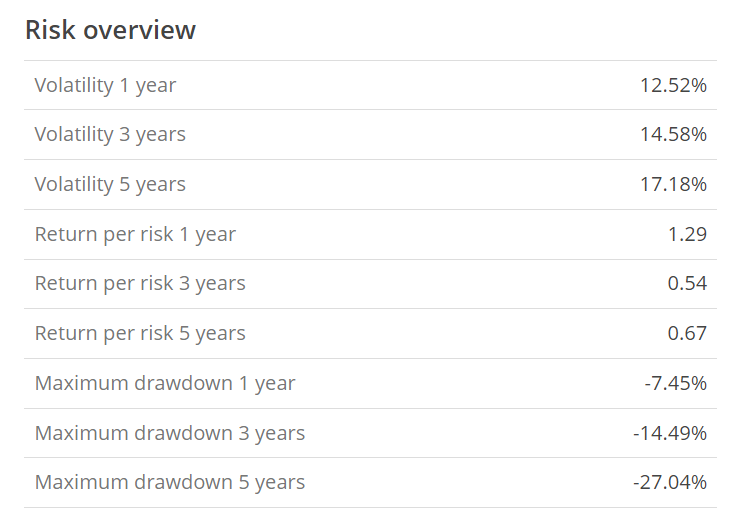Select the Return per risk 5 years label
This screenshot has width=731, height=508.
[x=140, y=333]
